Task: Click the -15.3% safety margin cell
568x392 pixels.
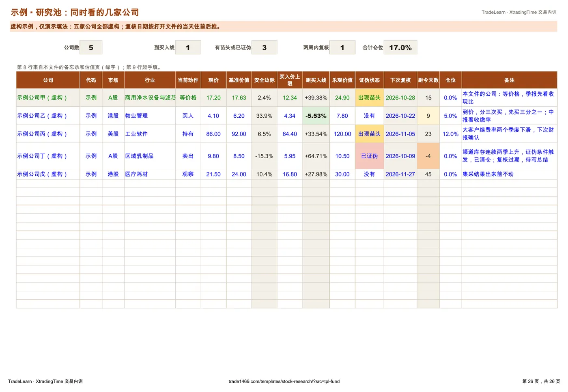Action: (x=264, y=156)
